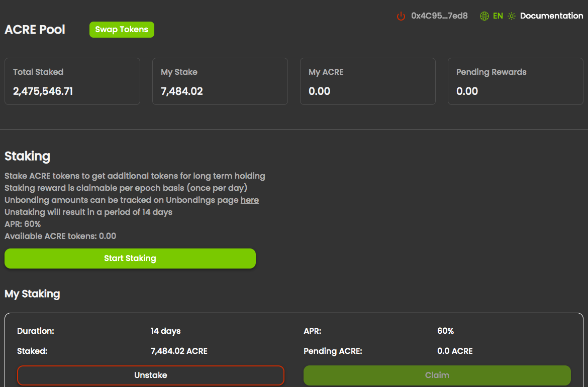Click the Available ACRE tokens line
This screenshot has width=588, height=387.
tap(60, 236)
